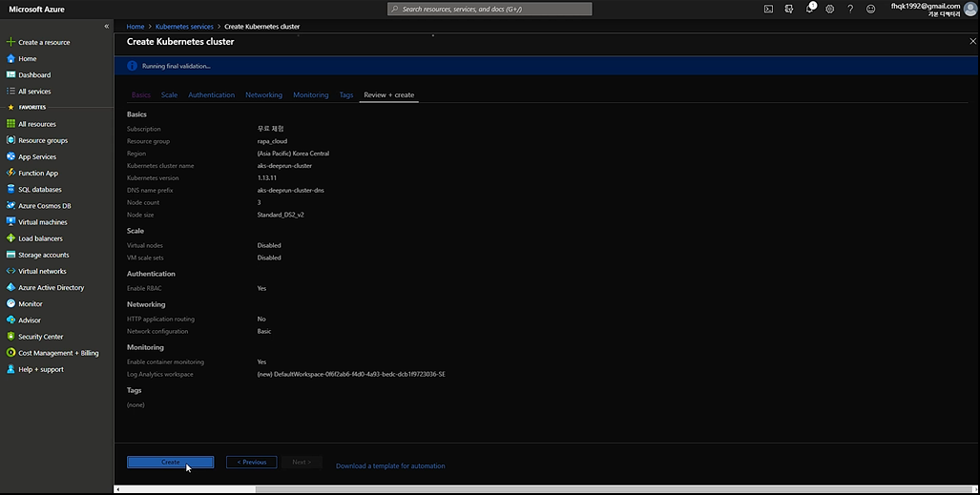The width and height of the screenshot is (980, 495).
Task: Click the aks-deeprun-cluster name value
Action: coord(284,166)
